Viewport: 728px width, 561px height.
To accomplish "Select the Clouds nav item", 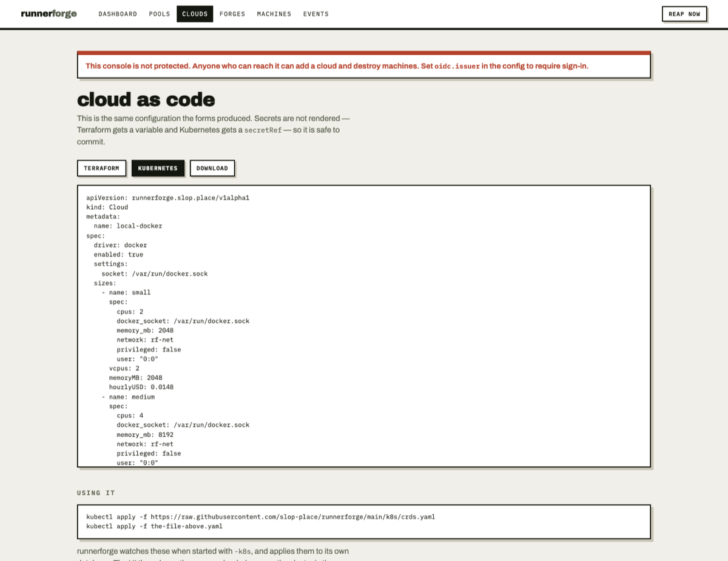I will (x=195, y=14).
